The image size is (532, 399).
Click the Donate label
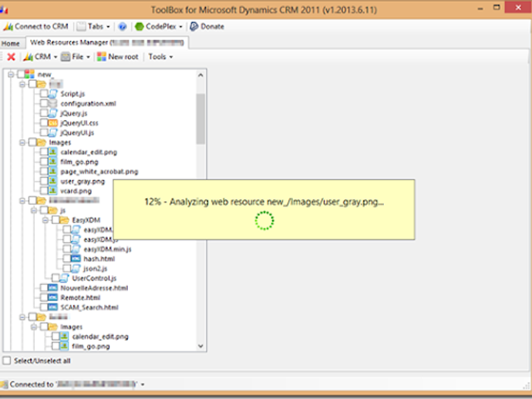click(212, 26)
